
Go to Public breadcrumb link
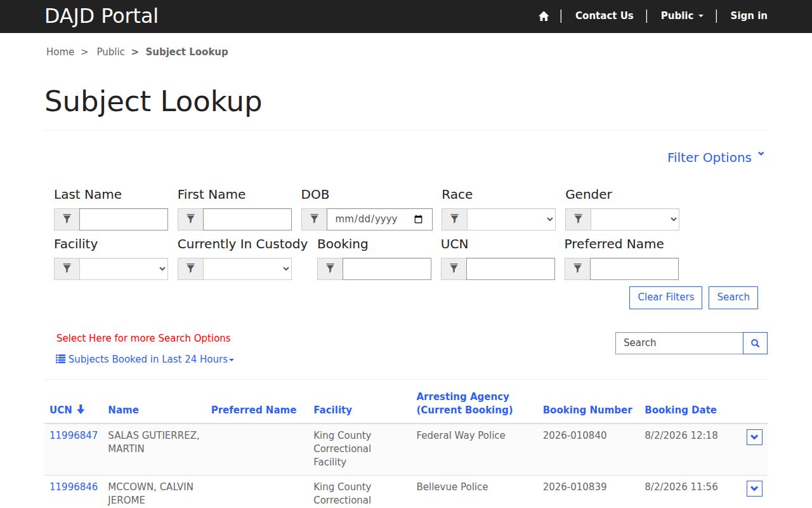point(110,52)
